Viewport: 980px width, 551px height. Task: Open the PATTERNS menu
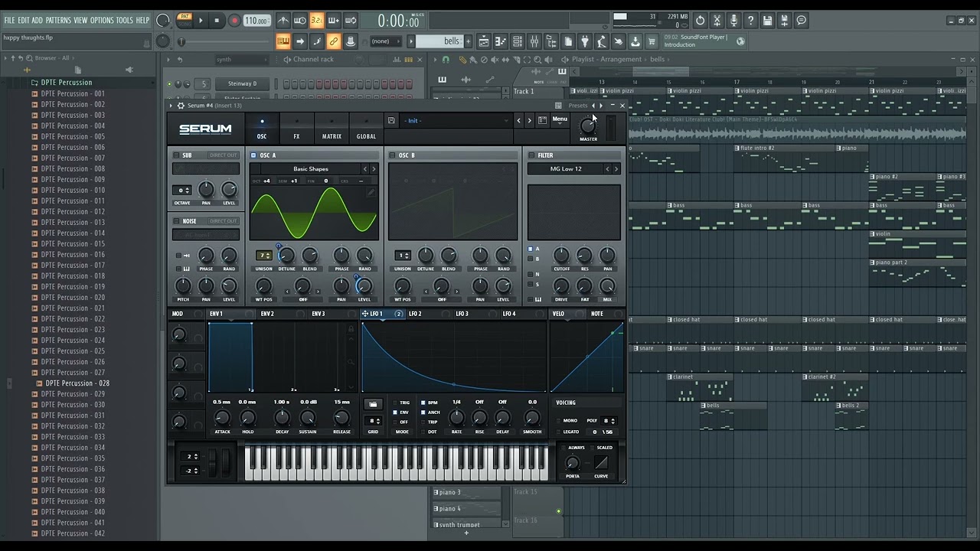click(x=58, y=20)
